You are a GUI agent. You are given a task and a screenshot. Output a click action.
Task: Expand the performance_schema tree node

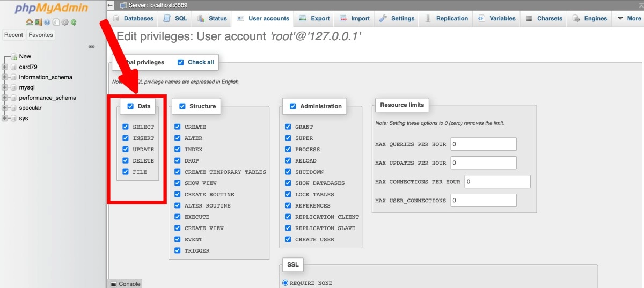(x=5, y=98)
